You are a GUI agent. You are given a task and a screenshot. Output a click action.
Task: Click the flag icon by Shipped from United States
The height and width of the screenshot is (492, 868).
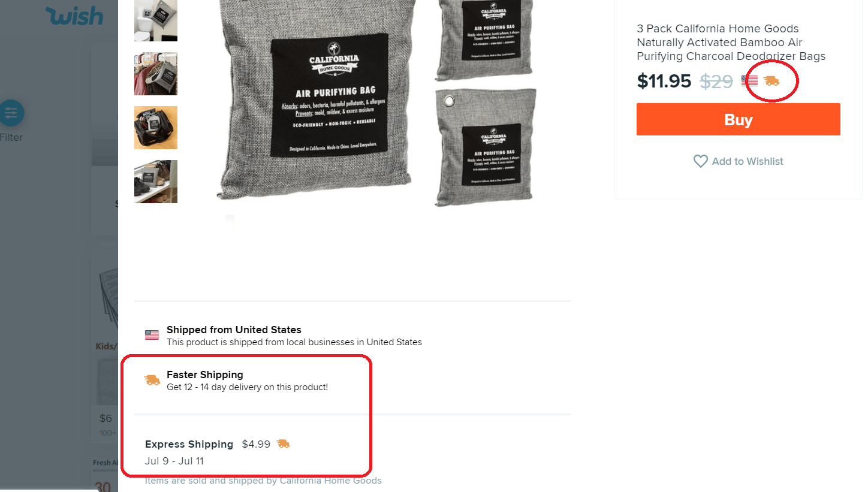[x=152, y=335]
